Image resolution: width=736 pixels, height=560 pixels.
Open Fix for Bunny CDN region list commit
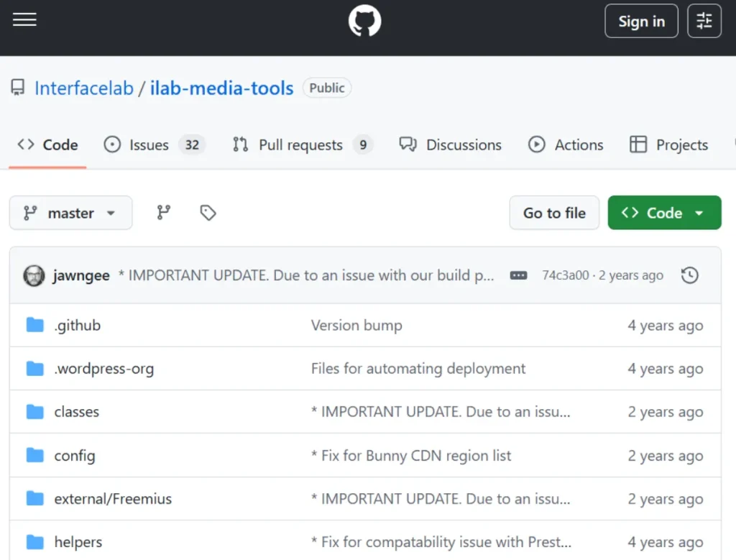point(411,455)
